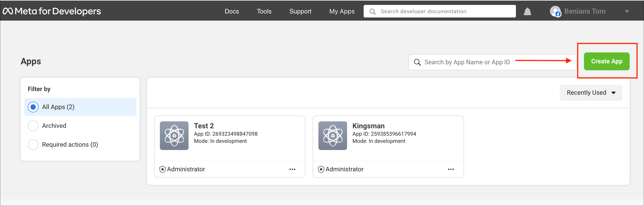This screenshot has width=644, height=206.
Task: Focus the Search developer documentation field
Action: (440, 11)
